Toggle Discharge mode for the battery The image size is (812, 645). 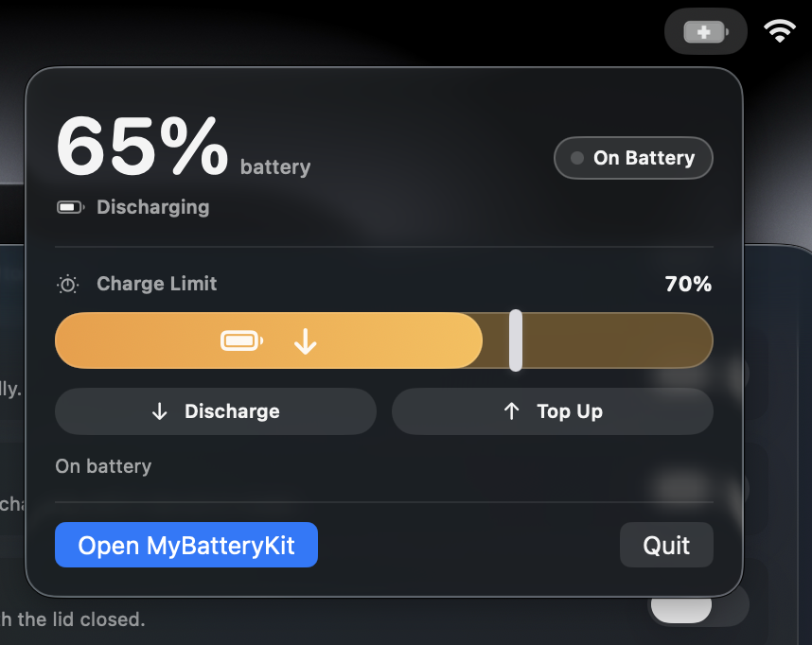tap(215, 411)
